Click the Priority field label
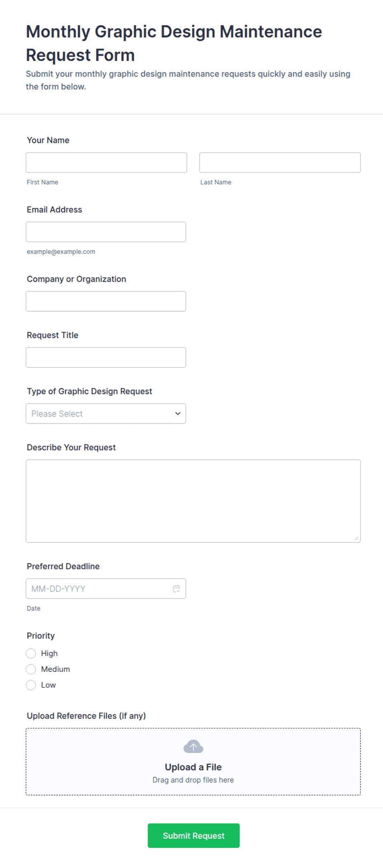Image resolution: width=383 pixels, height=868 pixels. click(x=41, y=636)
